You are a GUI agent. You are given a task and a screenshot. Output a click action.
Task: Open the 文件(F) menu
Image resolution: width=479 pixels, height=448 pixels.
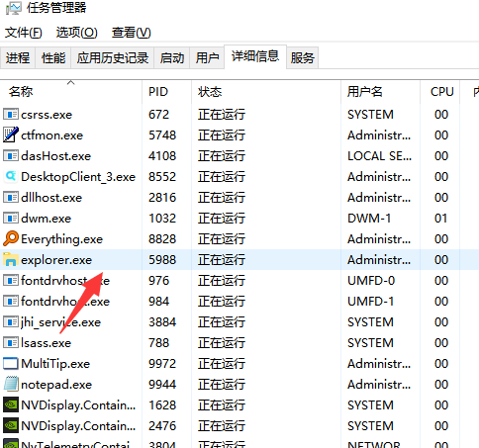tap(24, 33)
